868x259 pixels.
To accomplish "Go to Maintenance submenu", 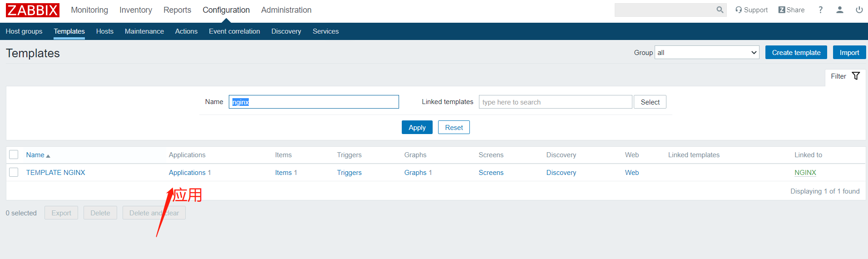I will tap(144, 31).
